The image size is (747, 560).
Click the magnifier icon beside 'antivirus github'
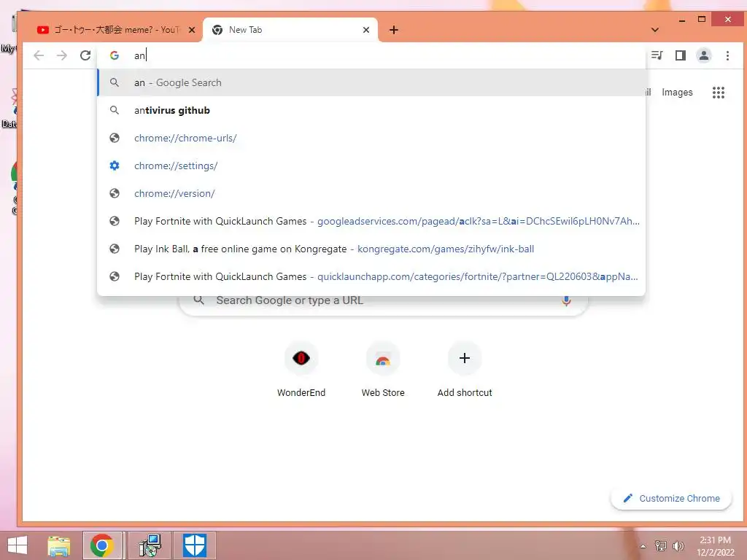click(115, 111)
